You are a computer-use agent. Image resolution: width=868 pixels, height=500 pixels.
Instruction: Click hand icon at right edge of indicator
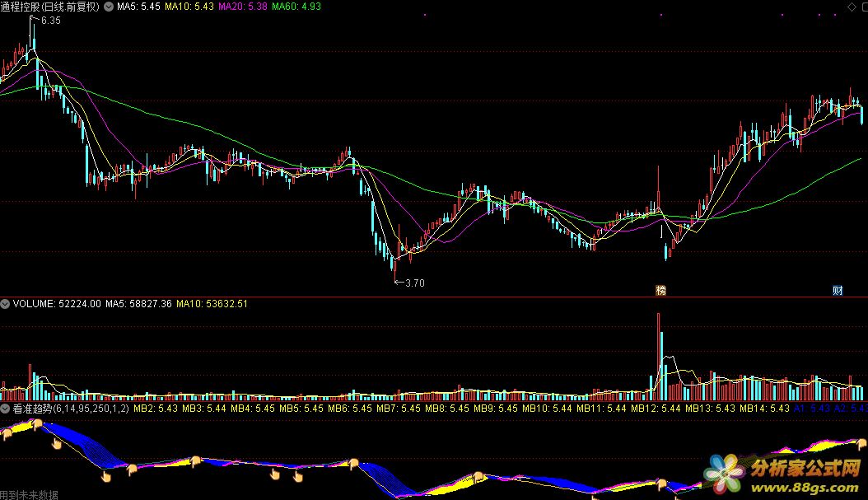coord(861,443)
